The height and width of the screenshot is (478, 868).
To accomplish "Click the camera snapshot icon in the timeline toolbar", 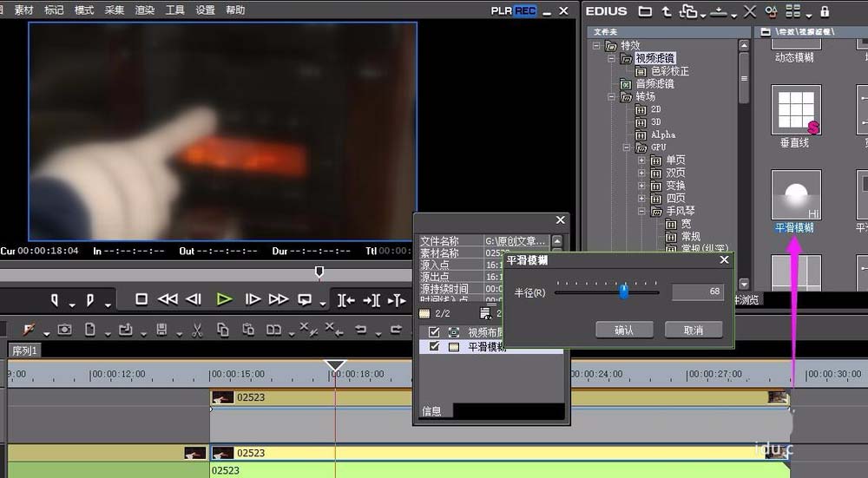I will click(65, 330).
